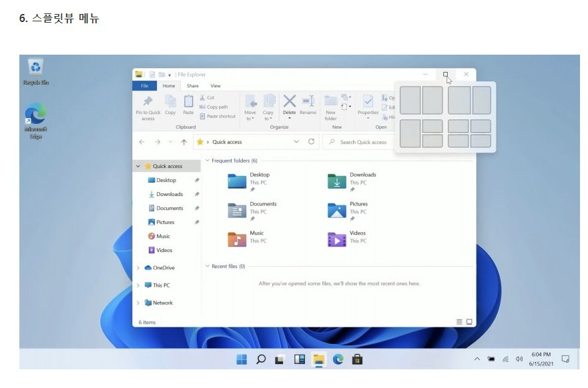588x388 pixels.
Task: Open the notification center icon
Action: tap(565, 359)
